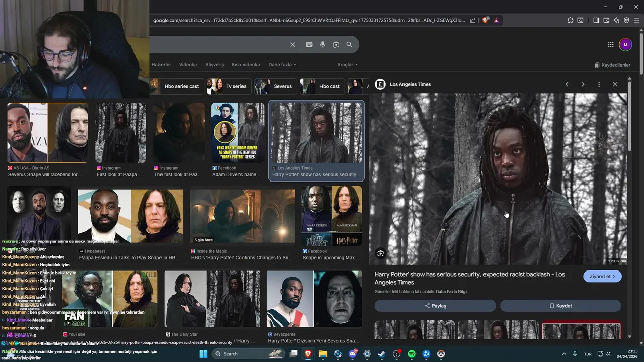
Task: Open the on-screen keyboard input tool
Action: pos(309,45)
